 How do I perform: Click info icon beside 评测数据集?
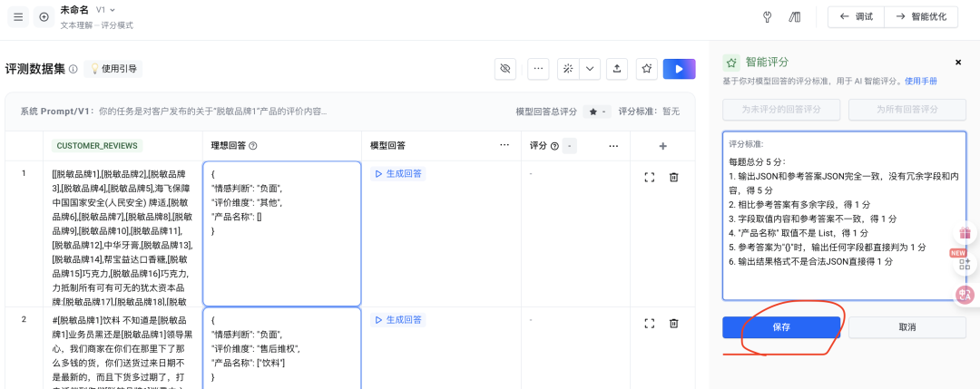click(x=73, y=69)
